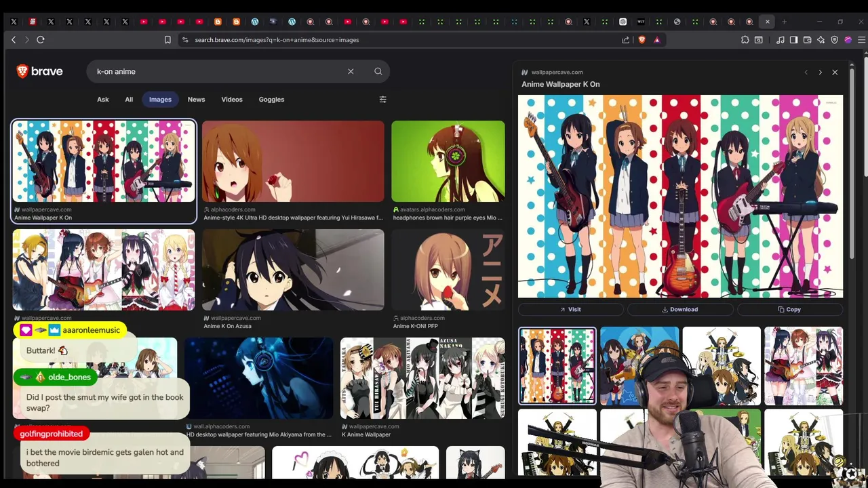Switch to the WLT browser tab
The width and height of the screenshot is (868, 488).
click(641, 22)
